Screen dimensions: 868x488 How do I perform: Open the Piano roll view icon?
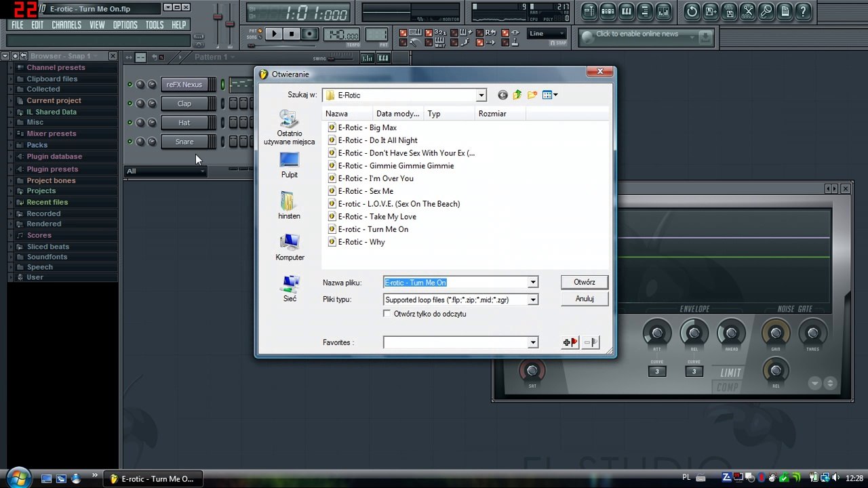pyautogui.click(x=627, y=11)
